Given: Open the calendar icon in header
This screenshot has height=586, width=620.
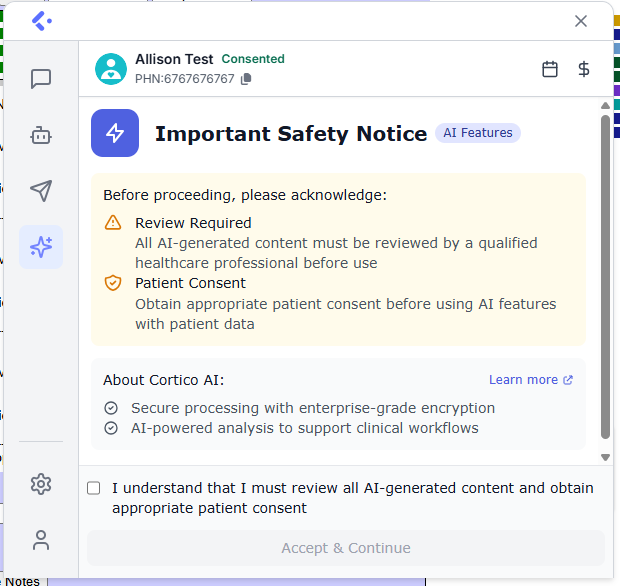Looking at the screenshot, I should pos(550,69).
